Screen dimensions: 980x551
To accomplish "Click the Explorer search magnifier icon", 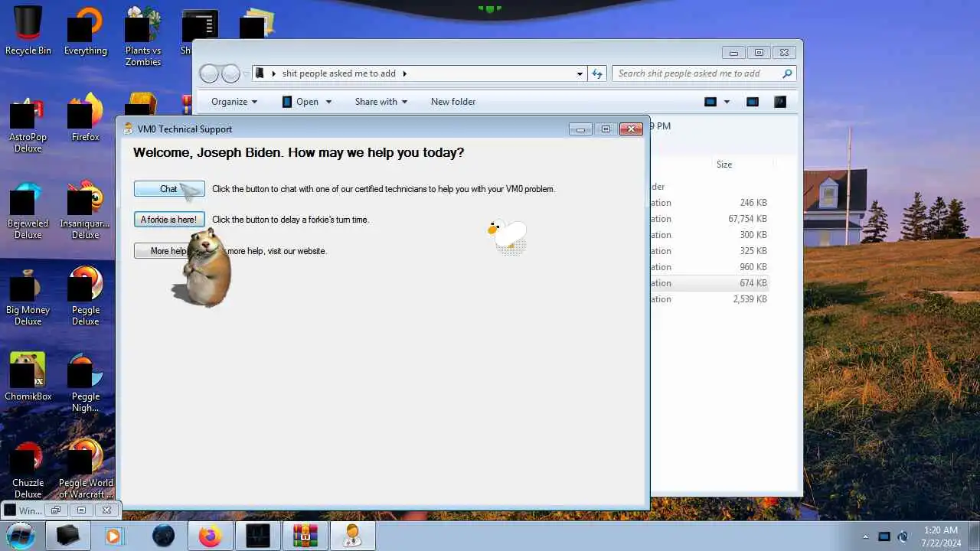I will 786,73.
